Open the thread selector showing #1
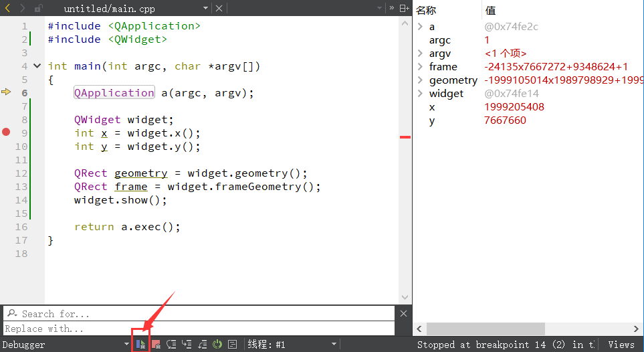644x352 pixels. point(292,345)
